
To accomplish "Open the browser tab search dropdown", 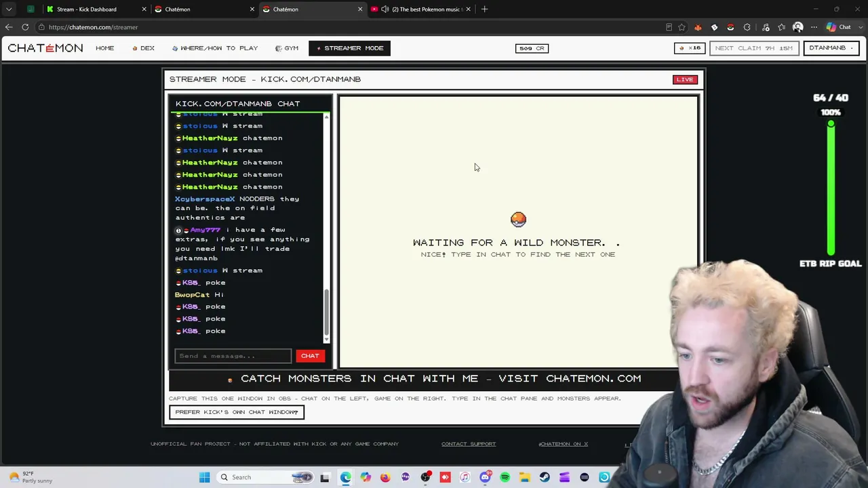I will coord(9,9).
